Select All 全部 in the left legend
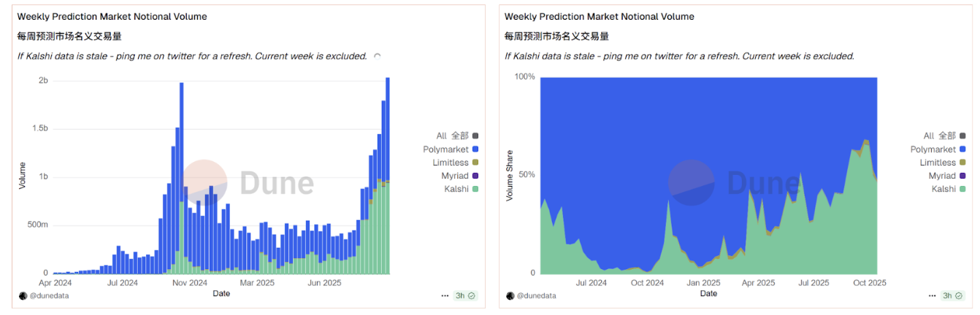 (451, 136)
